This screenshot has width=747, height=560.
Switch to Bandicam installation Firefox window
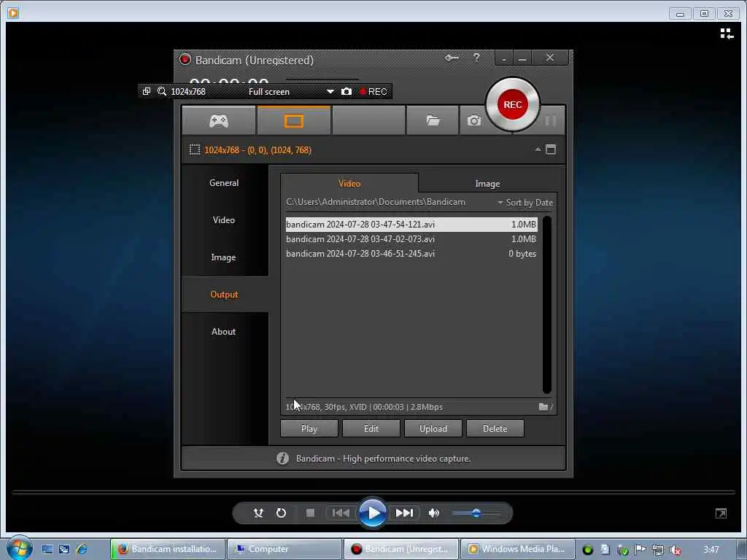tap(168, 549)
